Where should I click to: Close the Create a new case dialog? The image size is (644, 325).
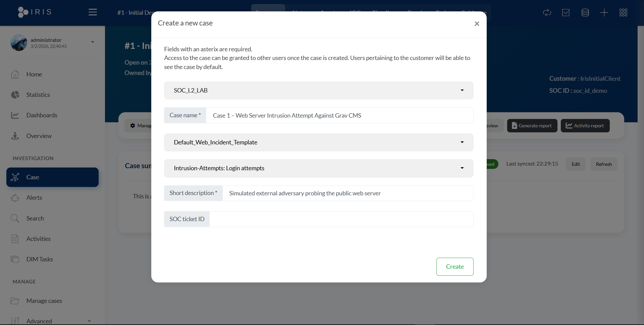click(477, 24)
